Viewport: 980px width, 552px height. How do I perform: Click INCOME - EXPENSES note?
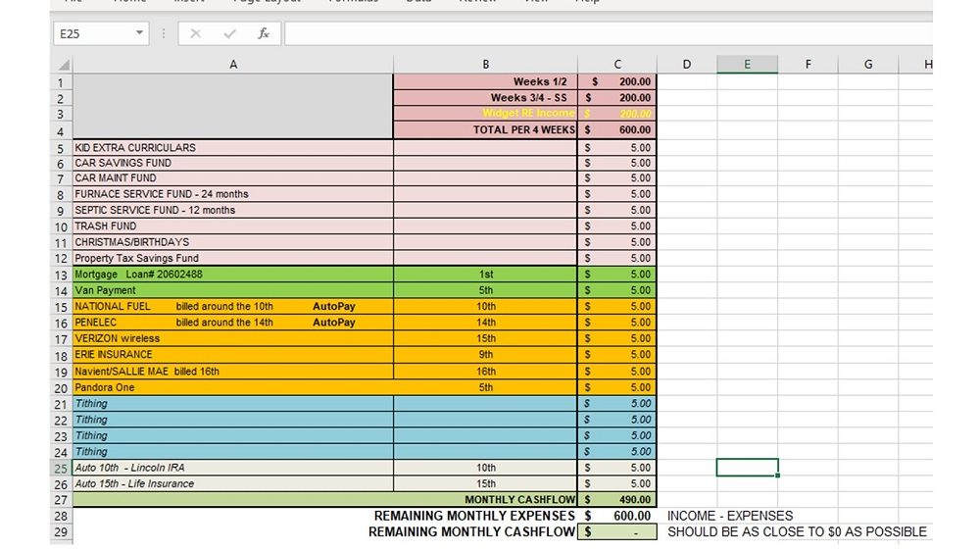point(730,517)
